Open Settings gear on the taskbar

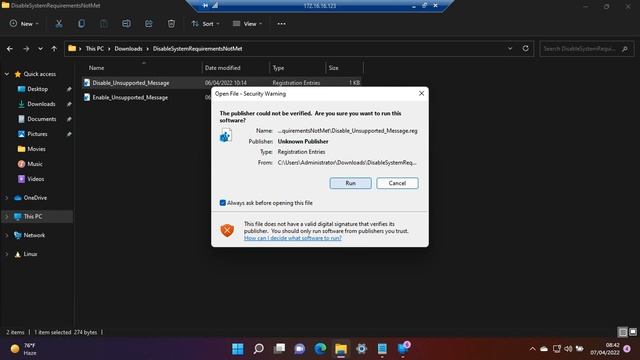tap(362, 349)
